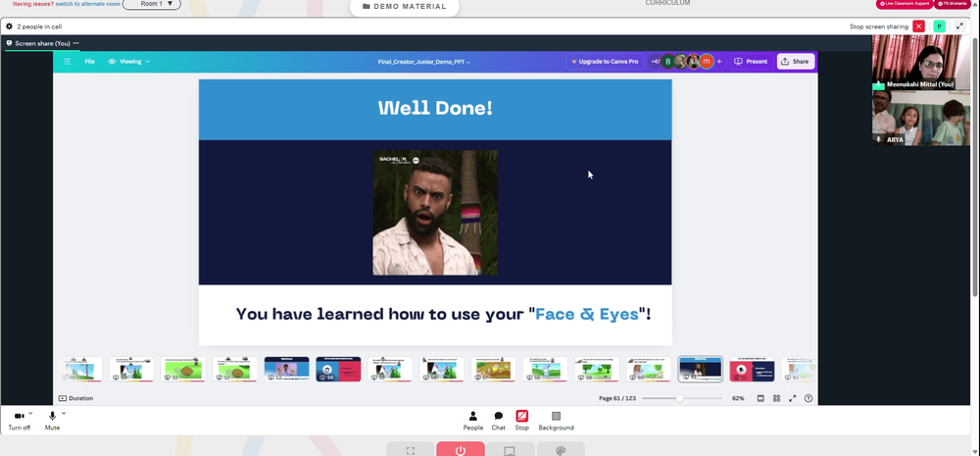Image resolution: width=980 pixels, height=456 pixels.
Task: Select slide thumbnail 59
Action: pyautogui.click(x=597, y=369)
